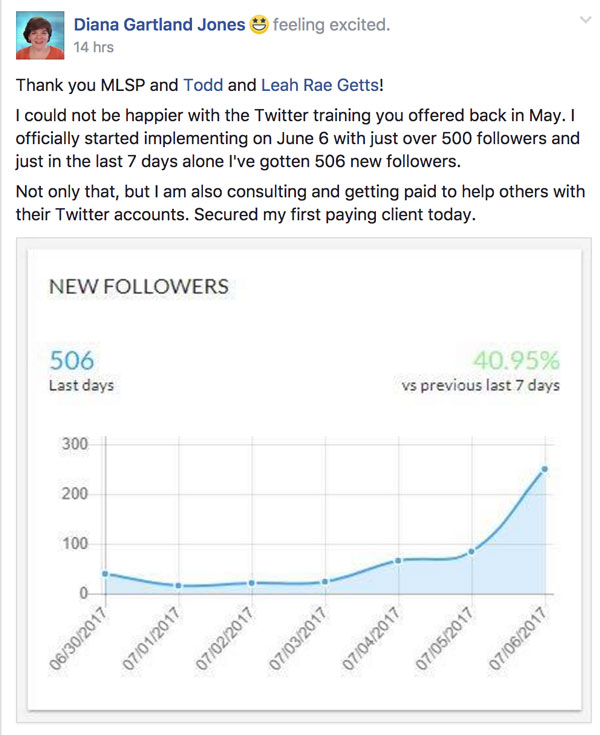Open the post options dropdown chevron
600x735 pixels.
click(585, 20)
